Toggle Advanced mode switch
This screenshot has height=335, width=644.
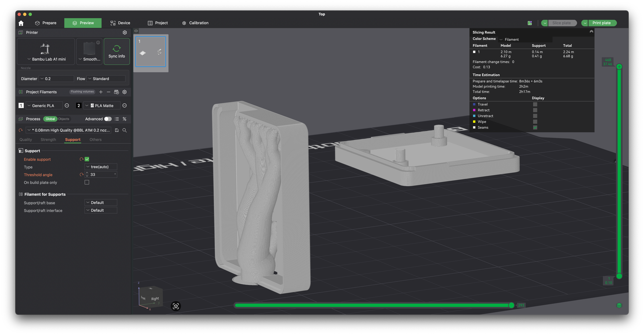pyautogui.click(x=108, y=119)
